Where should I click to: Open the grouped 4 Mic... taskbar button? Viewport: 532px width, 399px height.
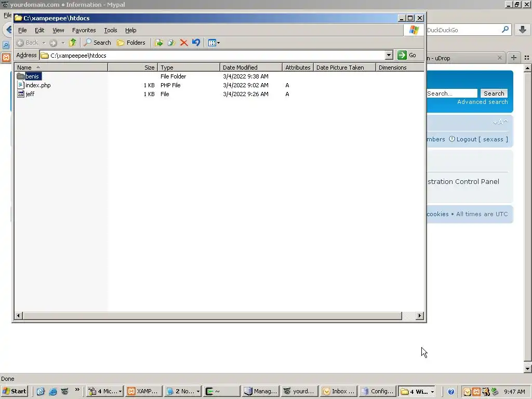coord(104,391)
